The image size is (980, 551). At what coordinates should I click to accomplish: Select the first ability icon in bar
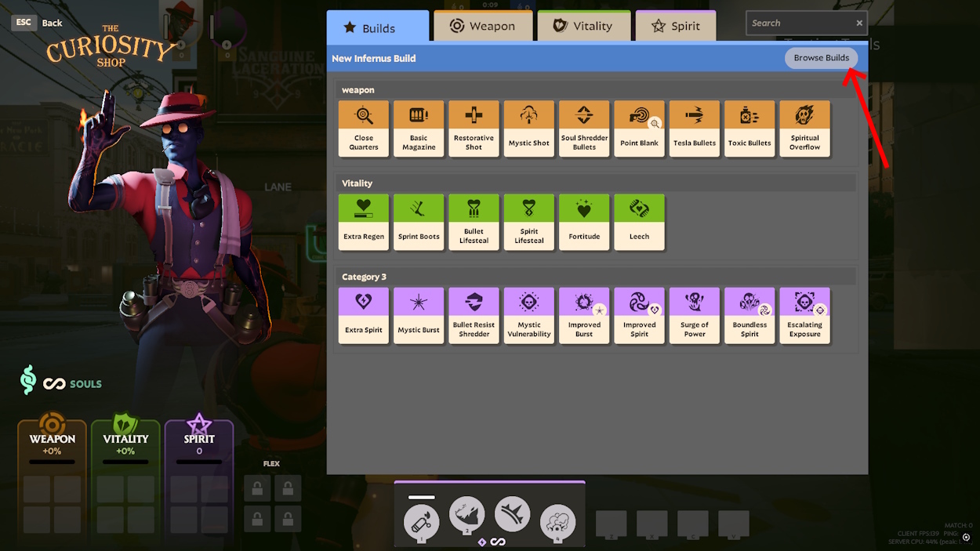421,521
